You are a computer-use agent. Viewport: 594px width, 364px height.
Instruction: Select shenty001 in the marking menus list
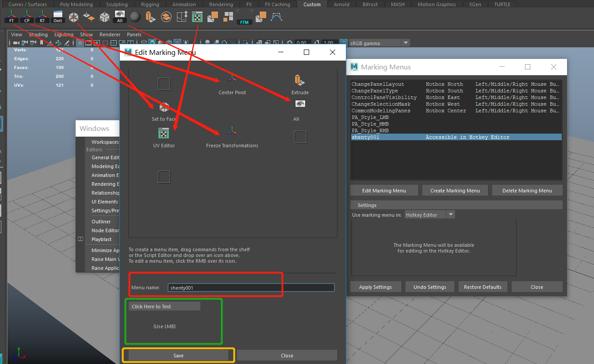tap(456, 137)
